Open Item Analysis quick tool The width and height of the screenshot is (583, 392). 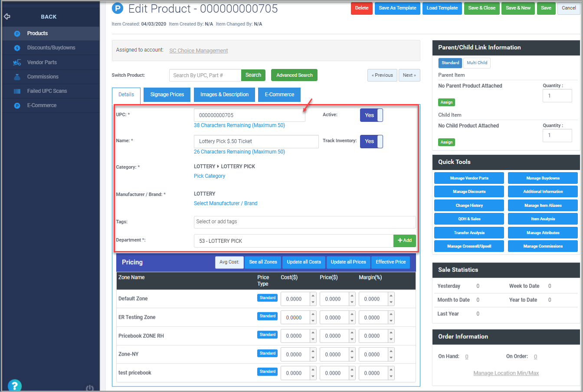543,219
